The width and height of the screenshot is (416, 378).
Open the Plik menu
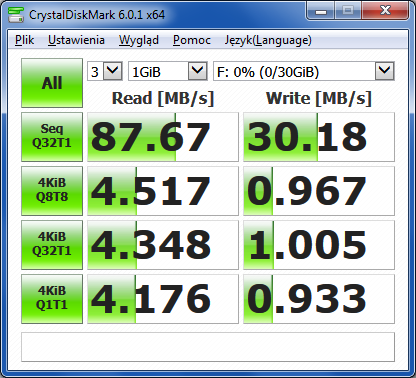point(25,40)
